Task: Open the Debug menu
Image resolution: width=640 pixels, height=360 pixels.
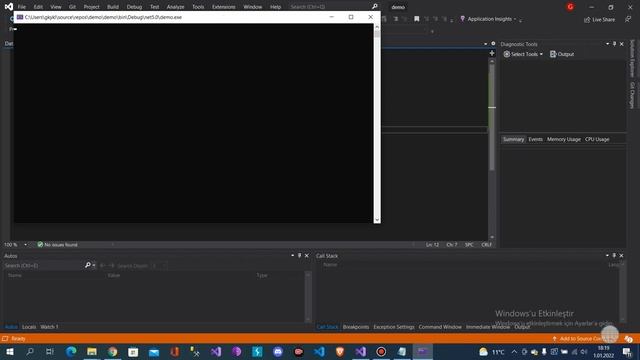Action: (x=134, y=7)
